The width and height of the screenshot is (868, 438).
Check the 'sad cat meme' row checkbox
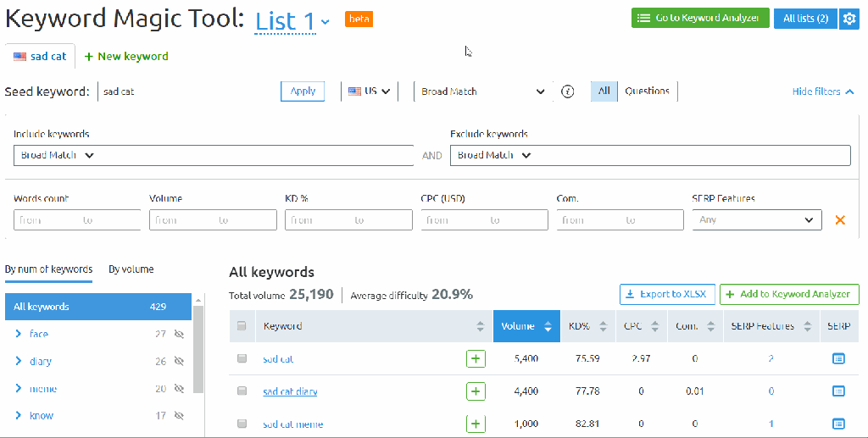(x=242, y=424)
